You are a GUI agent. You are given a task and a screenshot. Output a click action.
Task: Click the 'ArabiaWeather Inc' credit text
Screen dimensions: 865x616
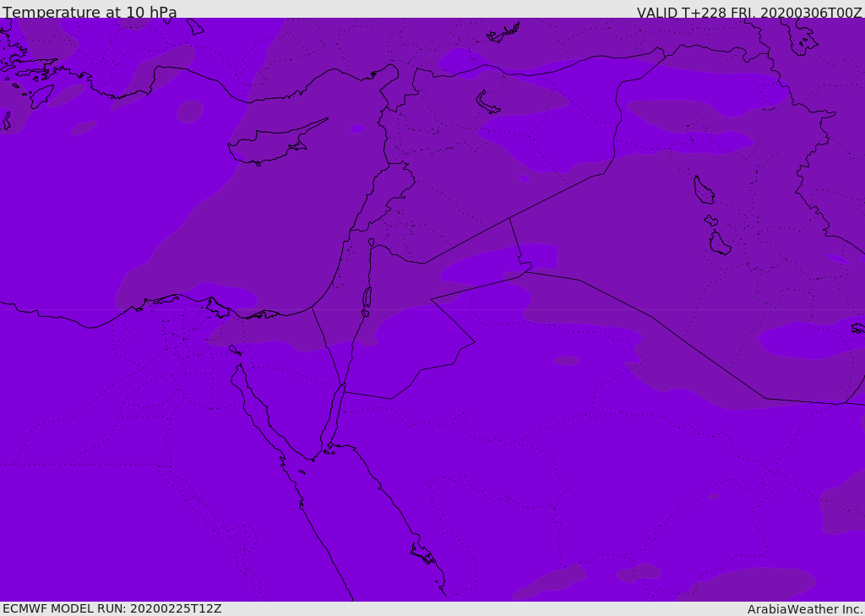(804, 609)
